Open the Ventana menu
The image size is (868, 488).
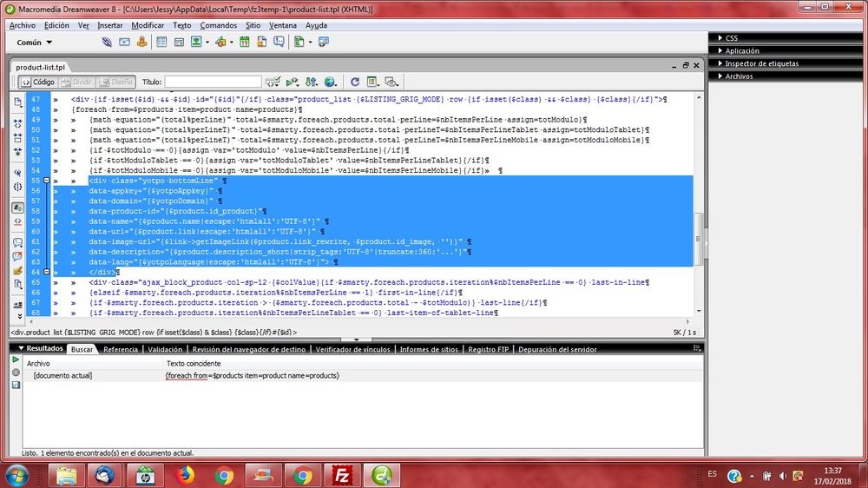(x=283, y=25)
